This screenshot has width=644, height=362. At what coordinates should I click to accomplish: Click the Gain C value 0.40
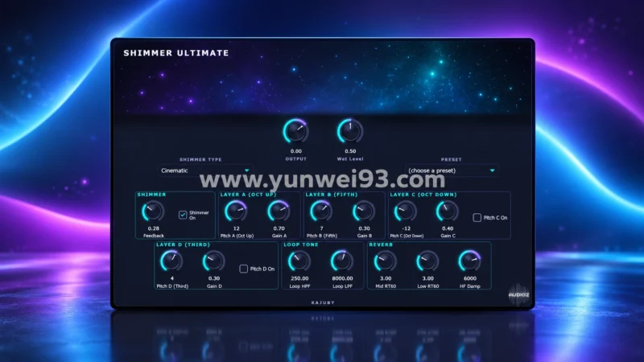tap(448, 228)
